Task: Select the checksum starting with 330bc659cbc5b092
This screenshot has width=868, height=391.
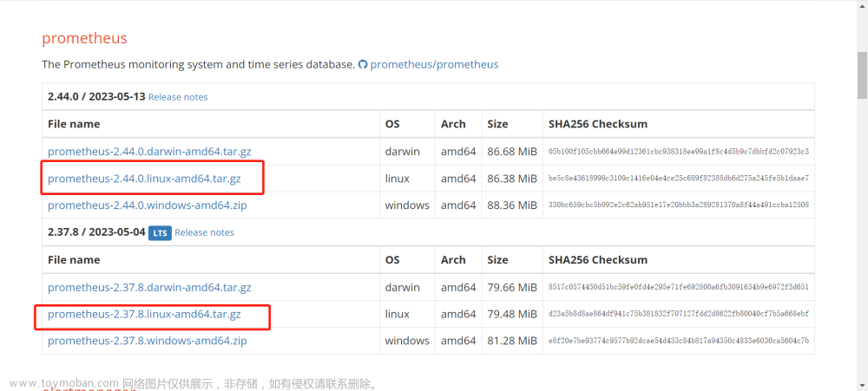Action: tap(679, 205)
